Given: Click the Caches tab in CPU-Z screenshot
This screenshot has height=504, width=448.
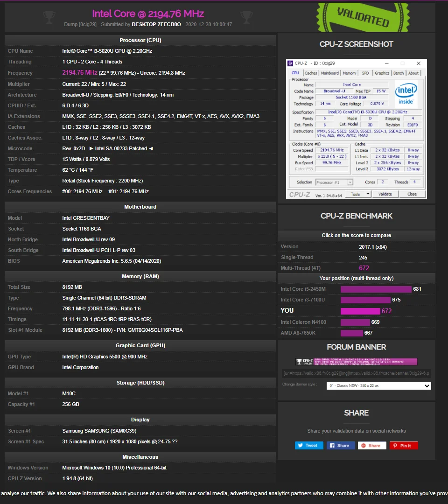Looking at the screenshot, I should pos(311,73).
